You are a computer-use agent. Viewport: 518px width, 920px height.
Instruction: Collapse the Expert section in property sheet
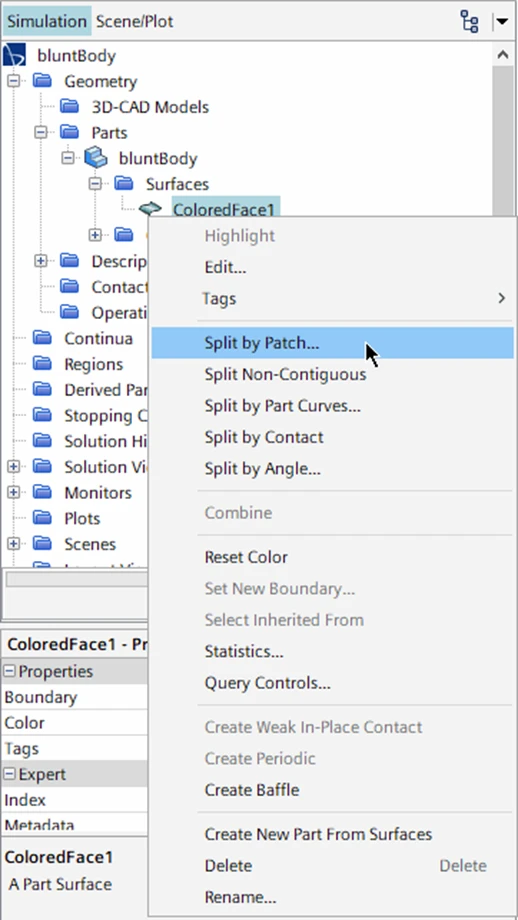pos(10,774)
